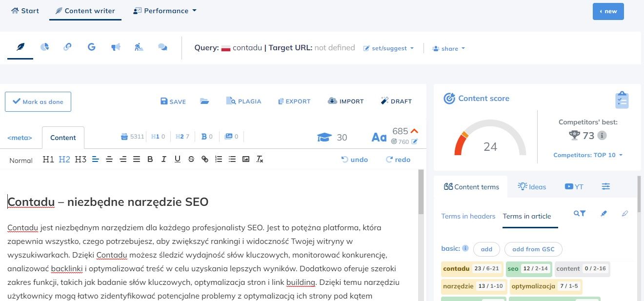
Task: Toggle underline formatting
Action: pos(178,159)
